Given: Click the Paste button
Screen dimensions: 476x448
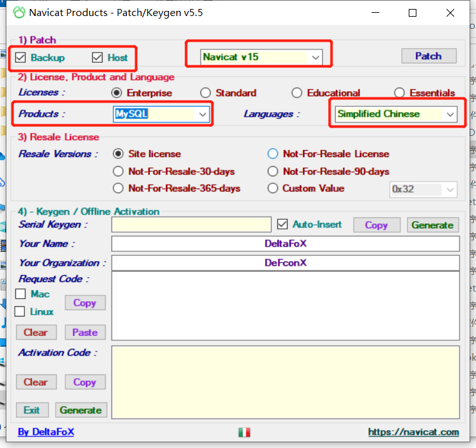Looking at the screenshot, I should (x=85, y=332).
